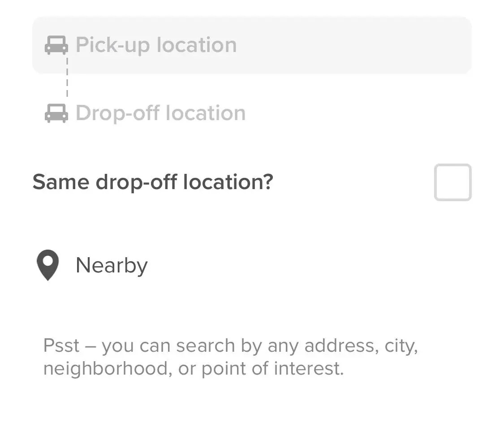The image size is (504, 423).
Task: Check the box next to Same drop-off location?
Action: [452, 181]
